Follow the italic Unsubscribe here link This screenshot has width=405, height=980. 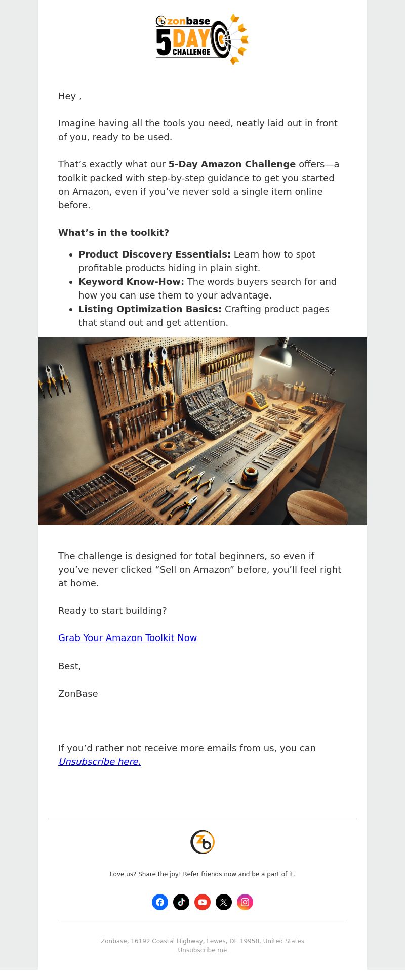(99, 761)
